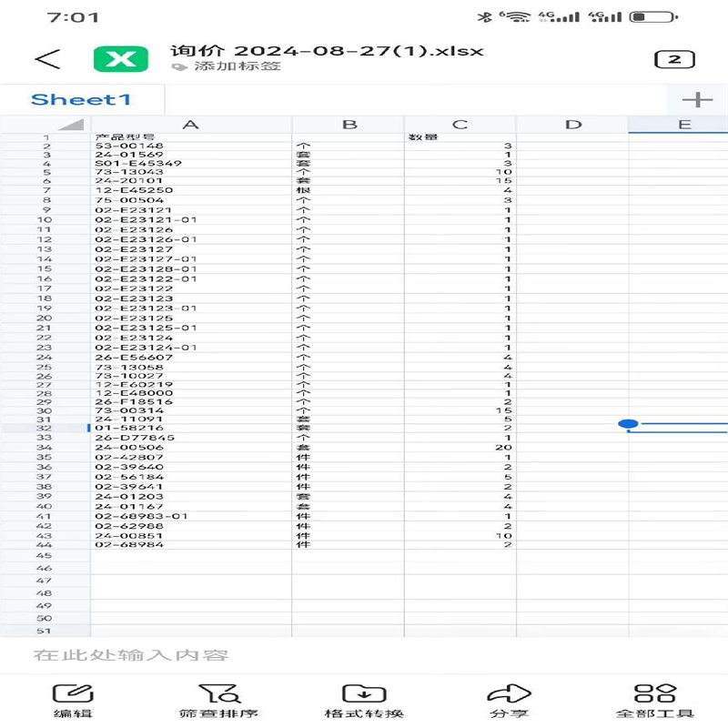
Task: Select cell 02-56184
Action: point(191,477)
